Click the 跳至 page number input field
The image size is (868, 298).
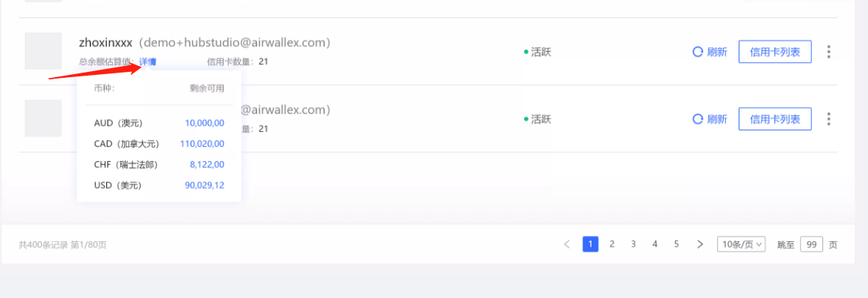coord(811,244)
